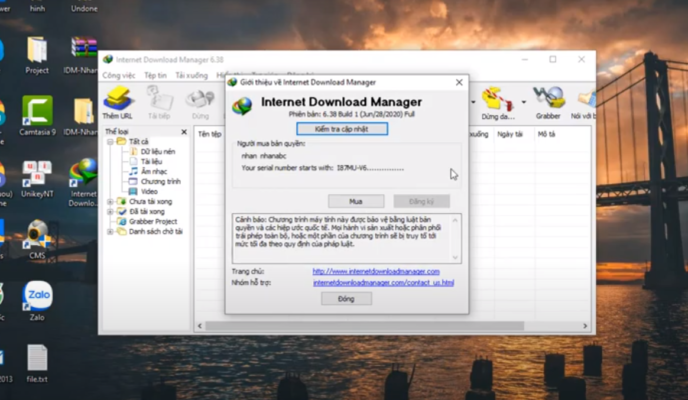
Task: Expand the Đã tải xong node
Action: (x=110, y=212)
